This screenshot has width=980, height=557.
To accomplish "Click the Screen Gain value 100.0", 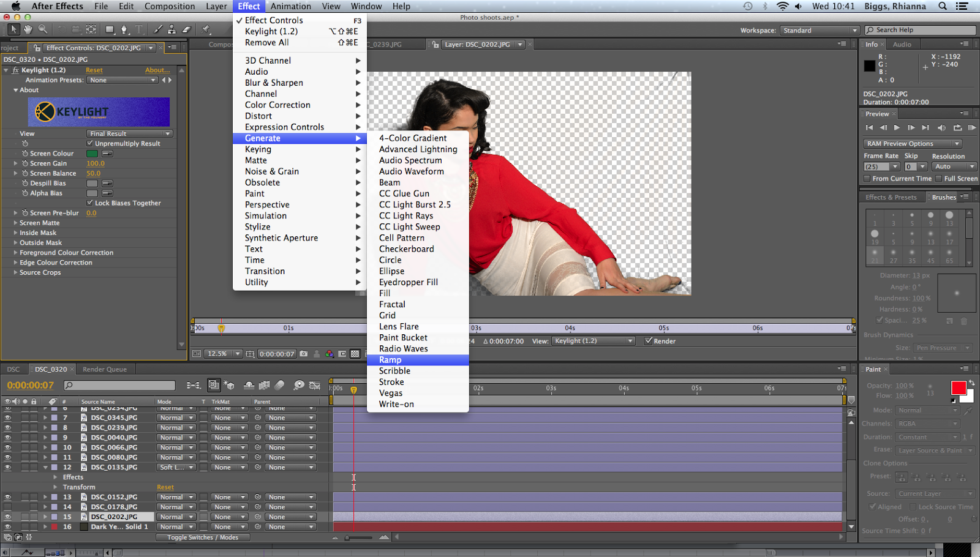I will [96, 163].
